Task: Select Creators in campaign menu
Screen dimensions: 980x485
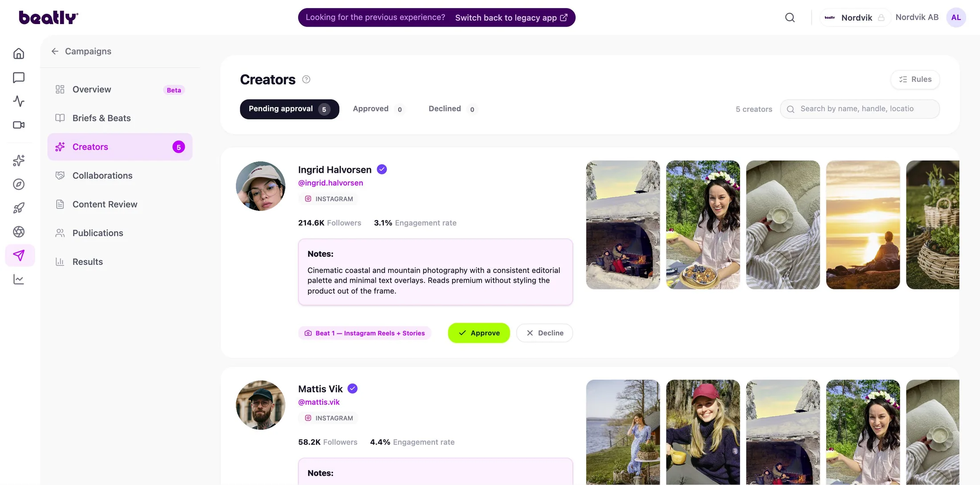Action: point(120,147)
